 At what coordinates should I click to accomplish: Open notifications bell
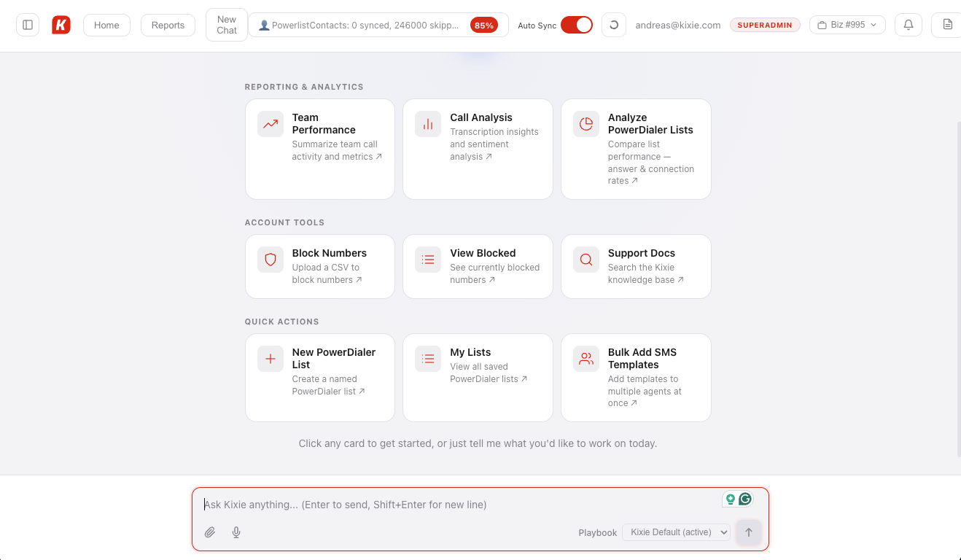click(909, 25)
